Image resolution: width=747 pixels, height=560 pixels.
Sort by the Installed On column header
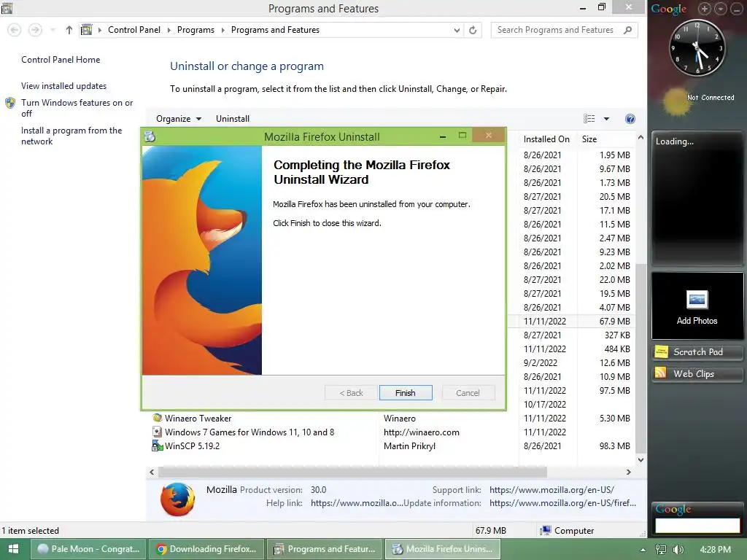(546, 139)
